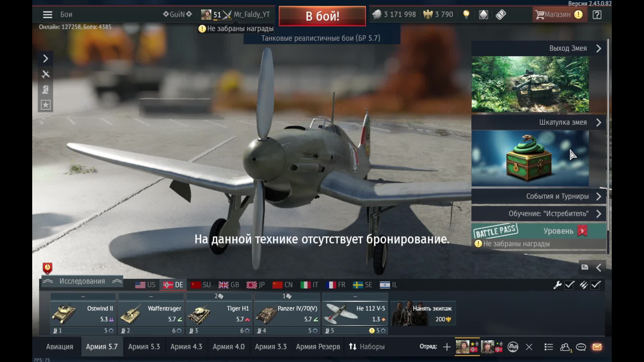Image resolution: width=644 pixels, height=362 pixels.
Task: Toggle auto-ammo refill checkbox next to shells
Action: tap(595, 285)
